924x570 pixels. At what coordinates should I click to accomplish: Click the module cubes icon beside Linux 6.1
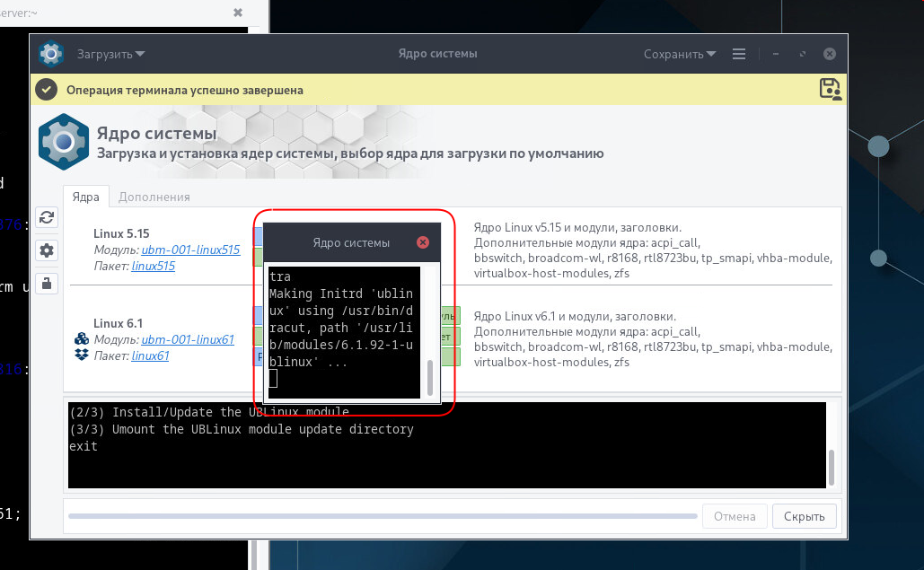[x=82, y=338]
